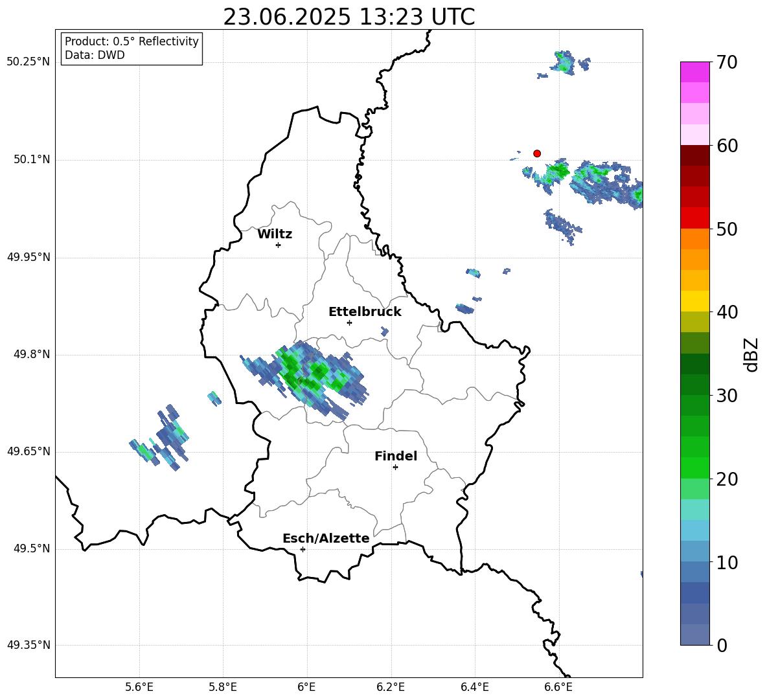
Task: Click the 6.4°E longitude label
Action: pyautogui.click(x=474, y=687)
